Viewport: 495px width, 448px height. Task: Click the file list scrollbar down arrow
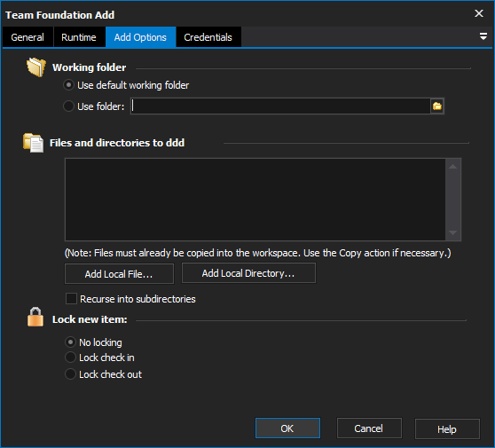click(x=453, y=232)
